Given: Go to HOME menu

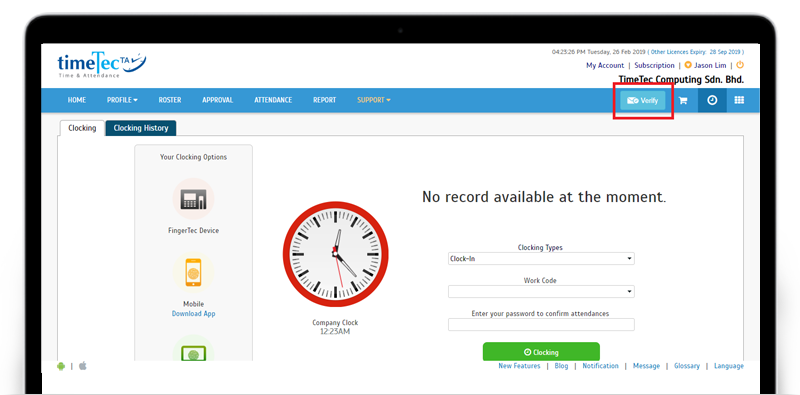Looking at the screenshot, I should [x=77, y=100].
